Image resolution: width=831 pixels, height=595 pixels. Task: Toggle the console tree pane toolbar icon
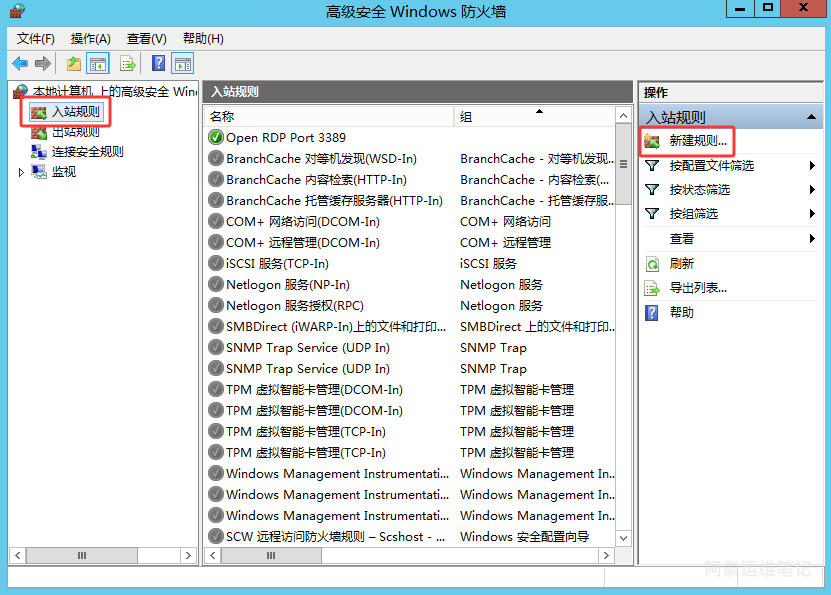point(98,64)
